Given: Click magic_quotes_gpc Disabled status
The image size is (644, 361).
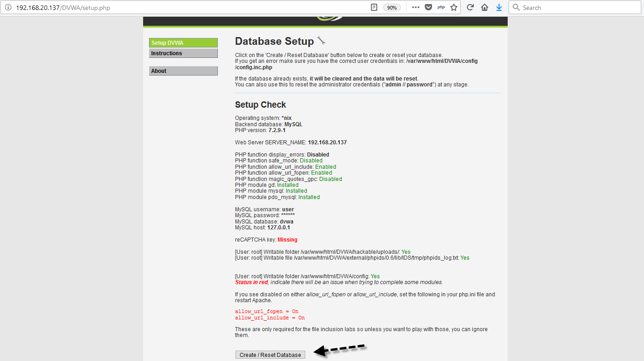Looking at the screenshot, I should [x=331, y=179].
